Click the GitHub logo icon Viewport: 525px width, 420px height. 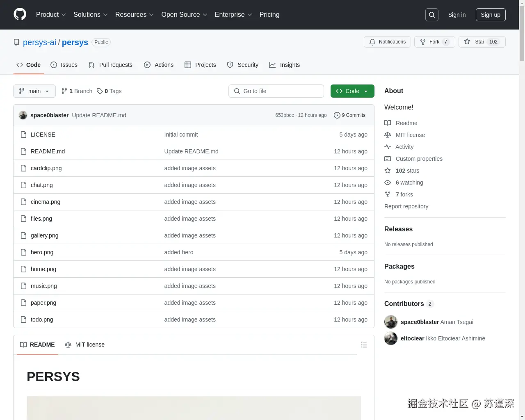point(20,14)
